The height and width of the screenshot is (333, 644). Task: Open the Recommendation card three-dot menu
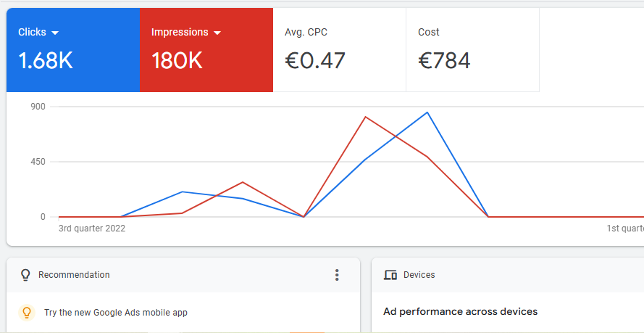pyautogui.click(x=337, y=275)
